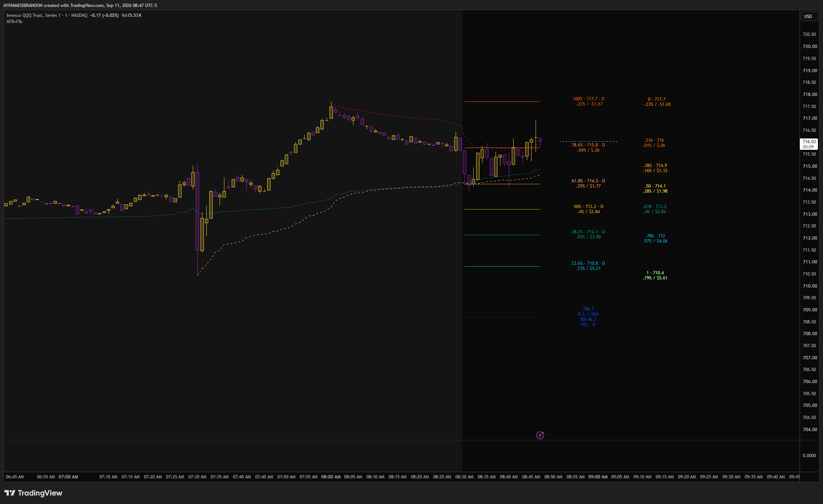This screenshot has width=823, height=504.
Task: Click the TradingView logo
Action: pos(33,493)
